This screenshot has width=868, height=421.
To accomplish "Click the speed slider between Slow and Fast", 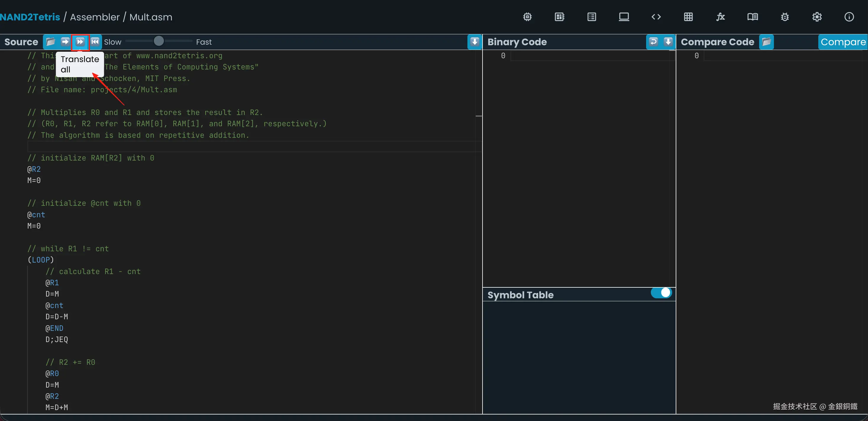I will point(159,41).
